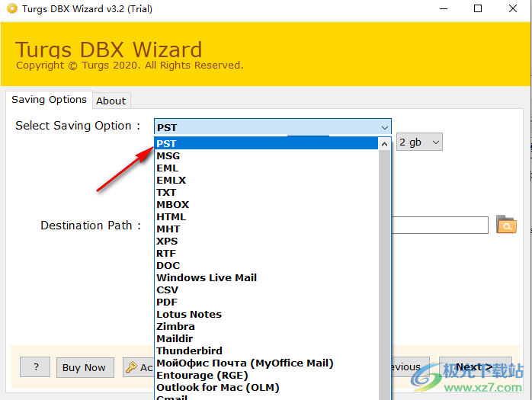Choose PDF in the dropdown list
The height and width of the screenshot is (400, 532).
click(266, 302)
